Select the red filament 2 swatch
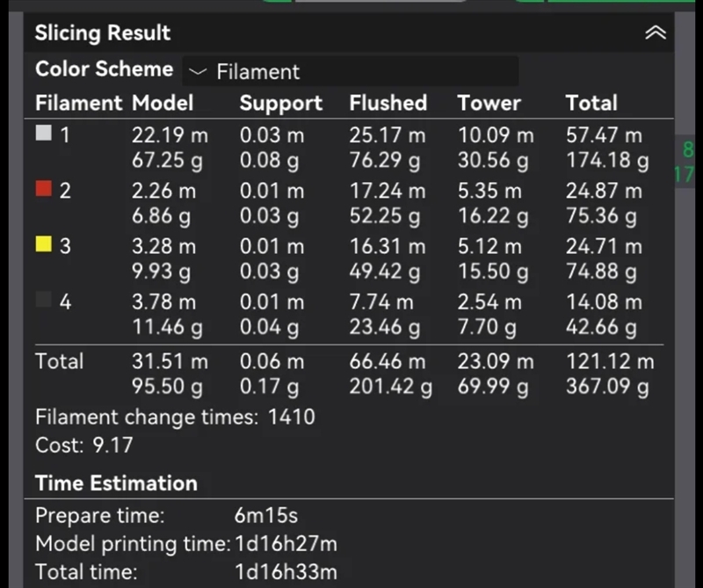This screenshot has height=588, width=703. click(x=43, y=190)
